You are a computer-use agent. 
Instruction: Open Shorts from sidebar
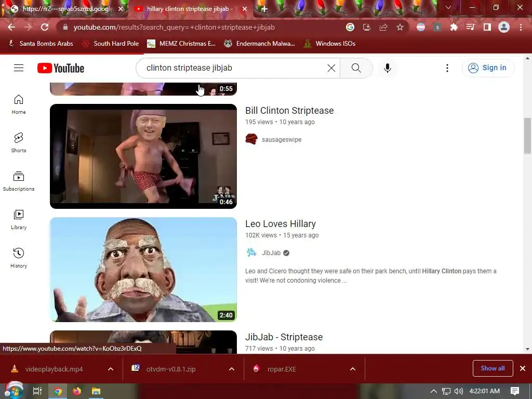point(19,142)
